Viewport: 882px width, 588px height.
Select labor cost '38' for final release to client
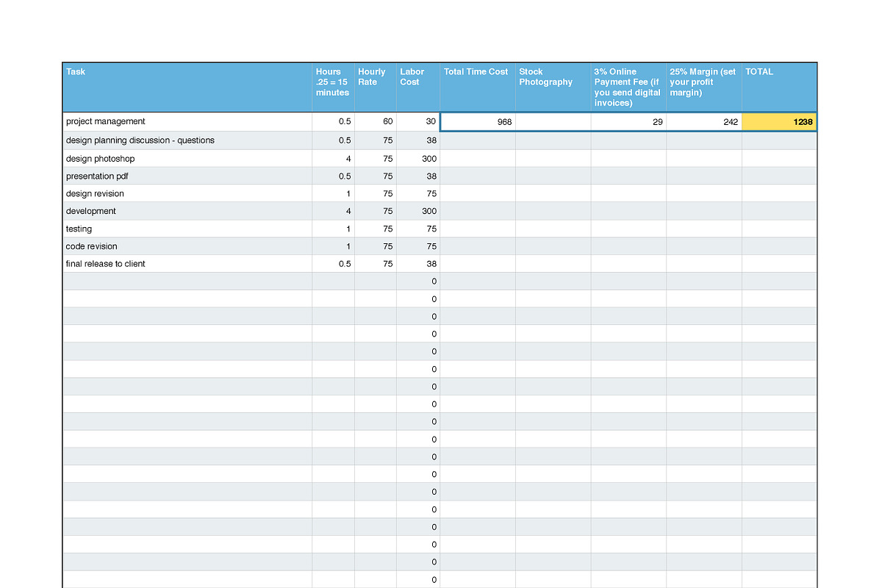click(418, 264)
